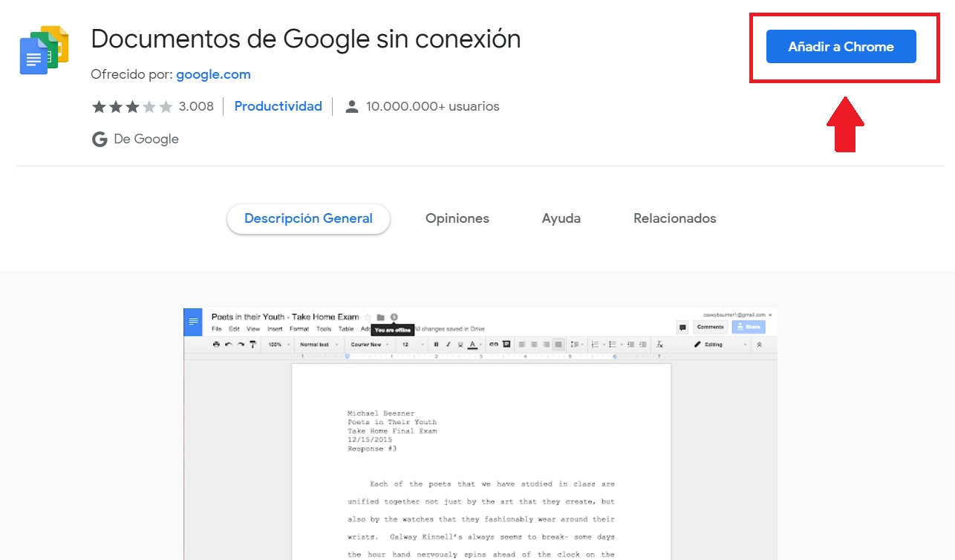The width and height of the screenshot is (955, 560).
Task: Click the Documentos de Google sin conexión title
Action: click(x=306, y=39)
